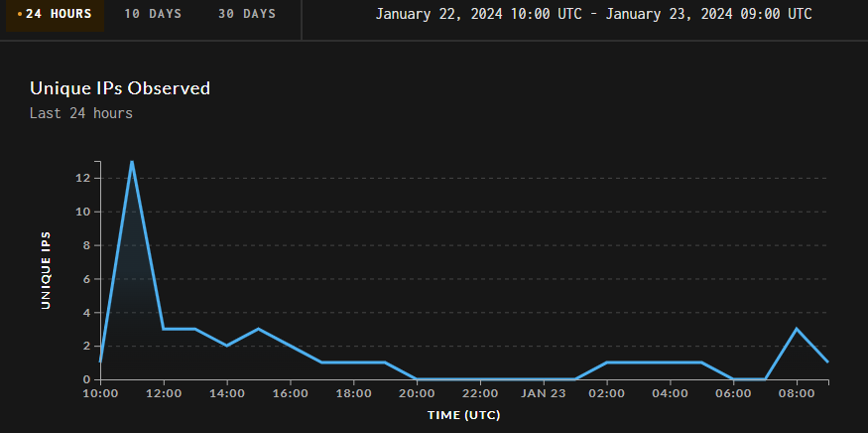
Task: Click the small line bump at 15:00
Action: pos(258,329)
